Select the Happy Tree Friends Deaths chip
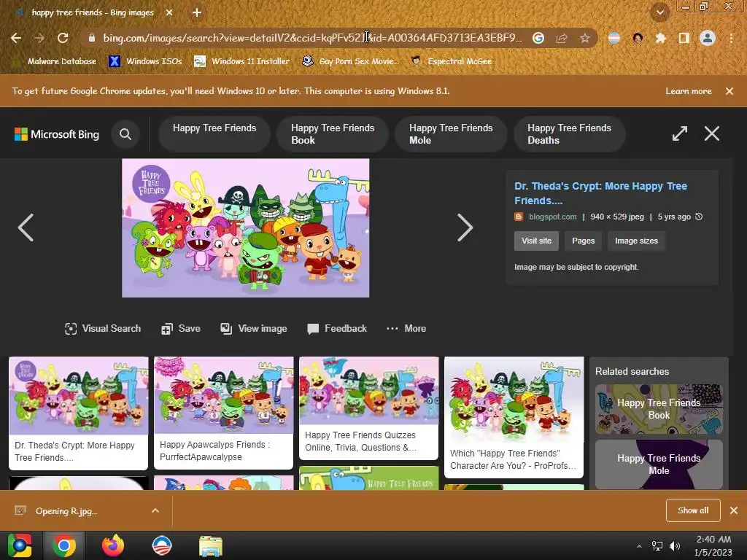The width and height of the screenshot is (747, 560). click(569, 134)
